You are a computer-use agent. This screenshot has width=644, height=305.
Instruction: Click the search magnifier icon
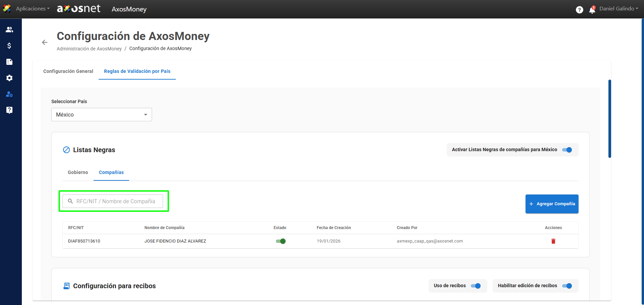tap(70, 201)
